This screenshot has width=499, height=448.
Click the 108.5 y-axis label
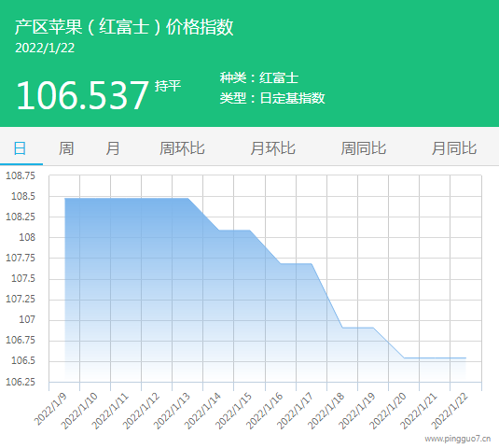[23, 196]
